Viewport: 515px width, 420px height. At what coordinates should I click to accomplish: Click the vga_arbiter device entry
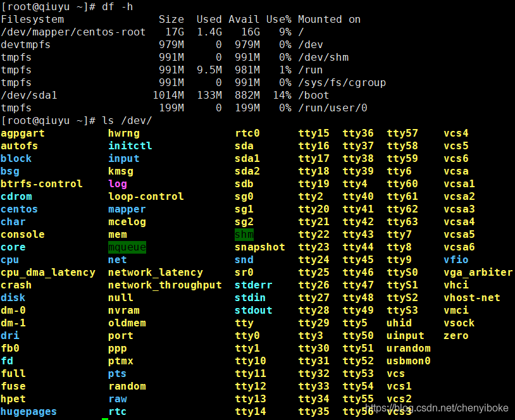pos(478,273)
